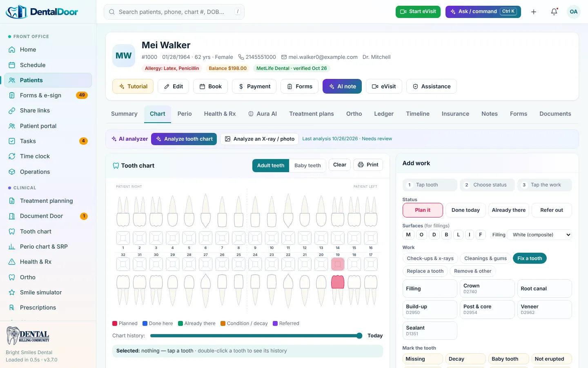Print the tooth chart
The image size is (588, 368).
click(368, 165)
